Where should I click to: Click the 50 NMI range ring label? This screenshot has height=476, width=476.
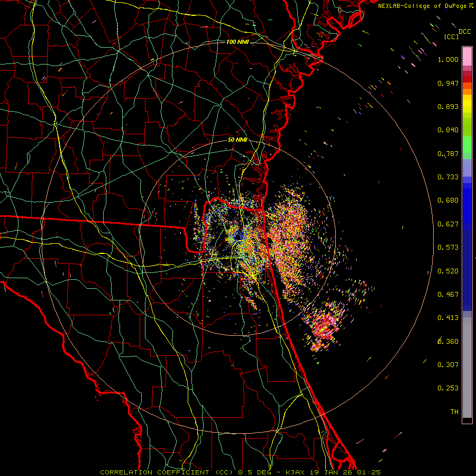(x=237, y=140)
